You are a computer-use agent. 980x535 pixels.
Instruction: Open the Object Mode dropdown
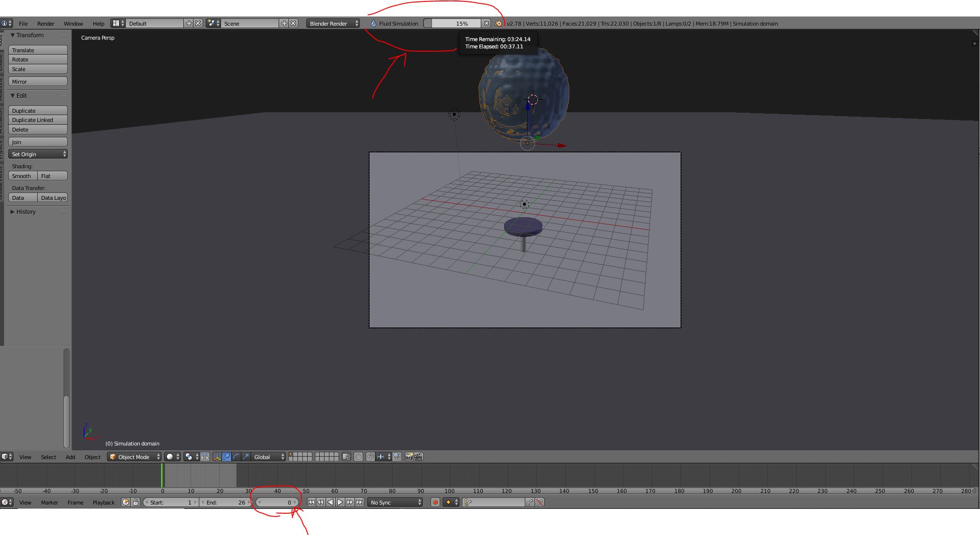pos(134,457)
